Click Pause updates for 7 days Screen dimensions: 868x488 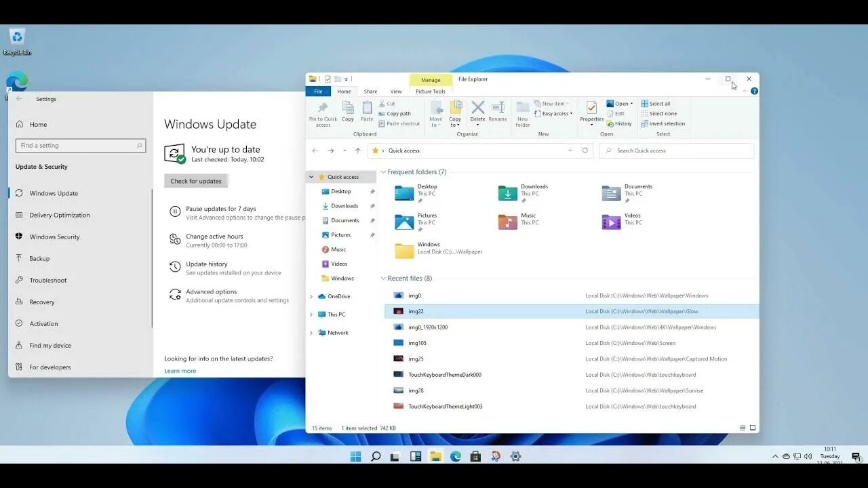click(221, 209)
